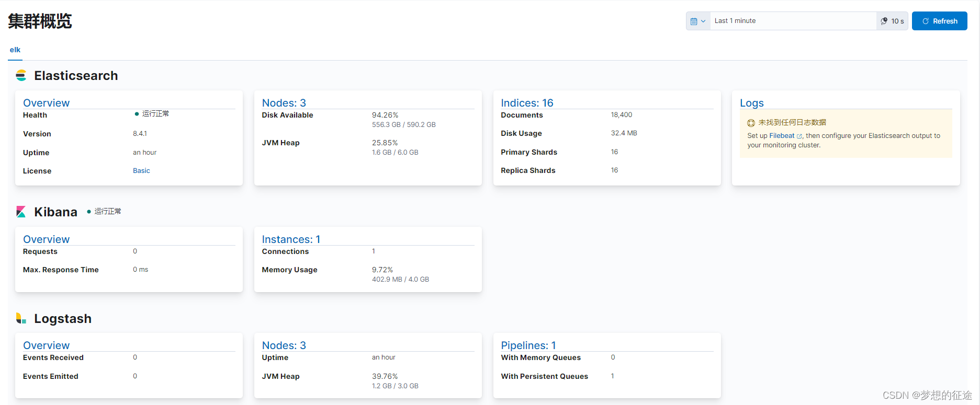Select the elk cluster tab
Screen dimensions: 980x405
(15, 50)
